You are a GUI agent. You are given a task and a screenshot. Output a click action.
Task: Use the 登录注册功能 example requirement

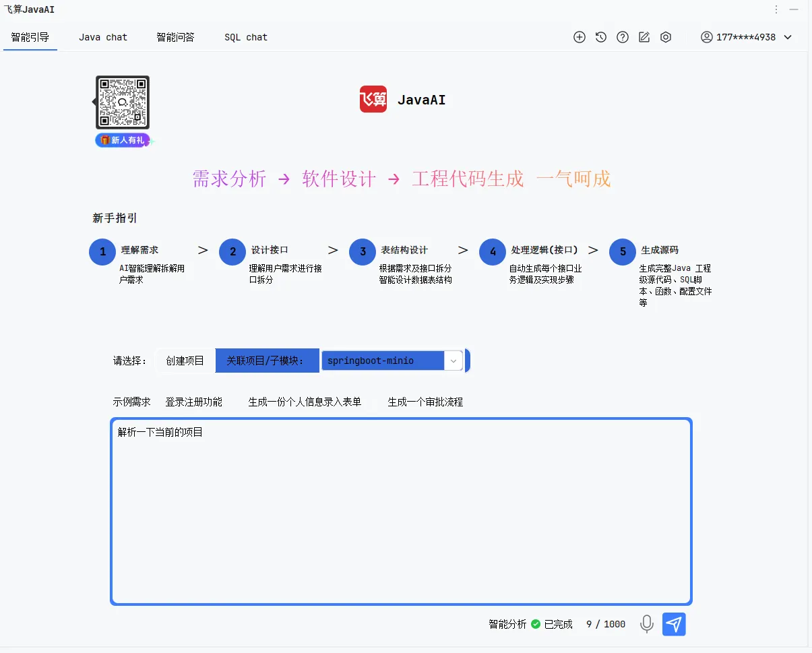click(194, 402)
